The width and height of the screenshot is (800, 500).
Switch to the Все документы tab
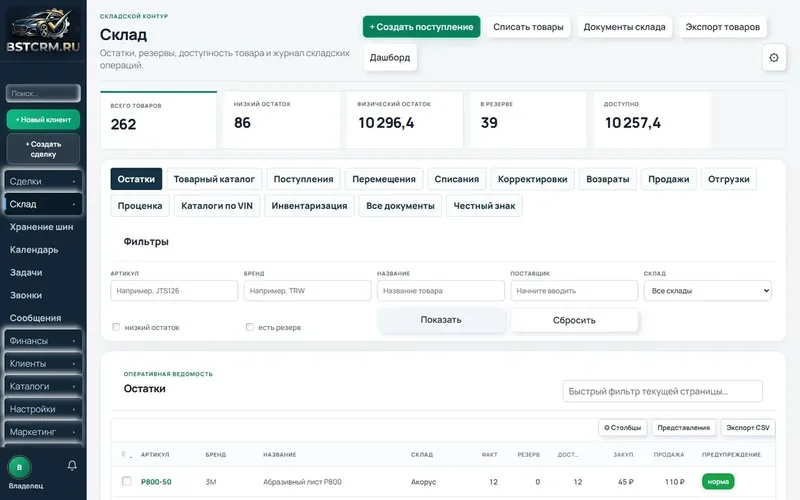point(401,206)
